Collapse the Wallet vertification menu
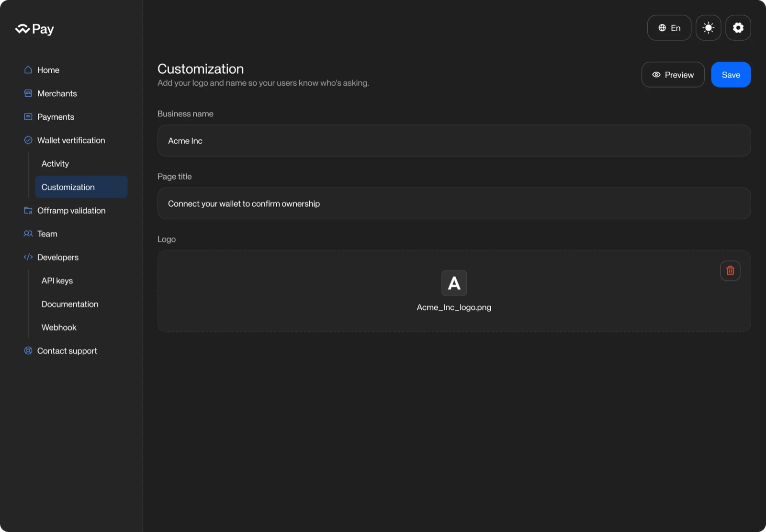This screenshot has height=532, width=766. coord(71,140)
